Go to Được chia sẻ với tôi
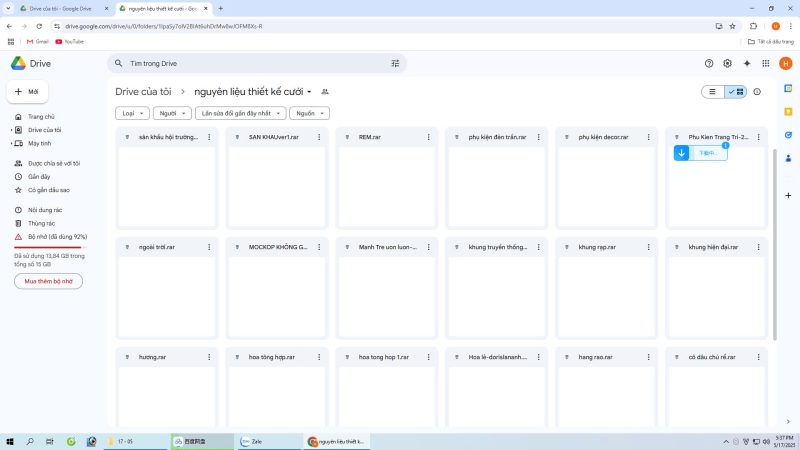Screen dimensions: 800x450 54,162
